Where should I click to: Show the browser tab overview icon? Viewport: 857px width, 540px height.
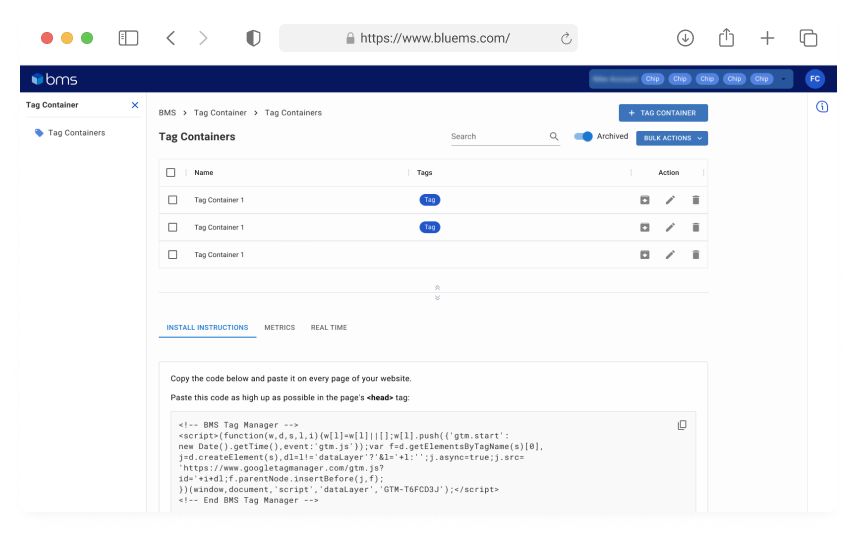coord(808,38)
